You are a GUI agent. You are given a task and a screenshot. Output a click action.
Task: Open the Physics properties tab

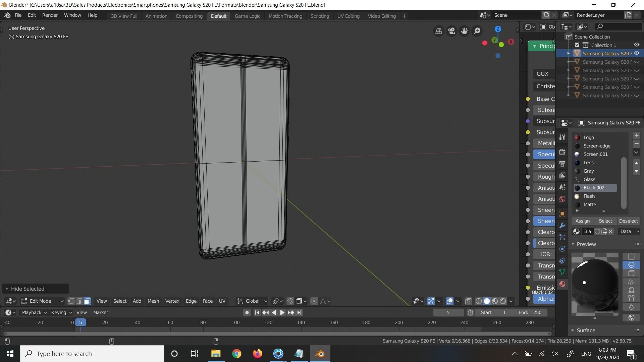[562, 249]
